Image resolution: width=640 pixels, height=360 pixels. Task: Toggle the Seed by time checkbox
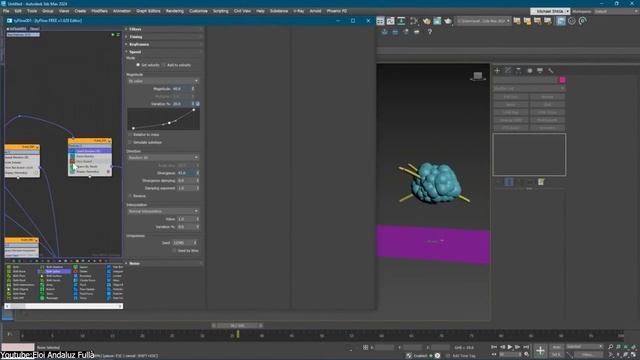(x=174, y=251)
